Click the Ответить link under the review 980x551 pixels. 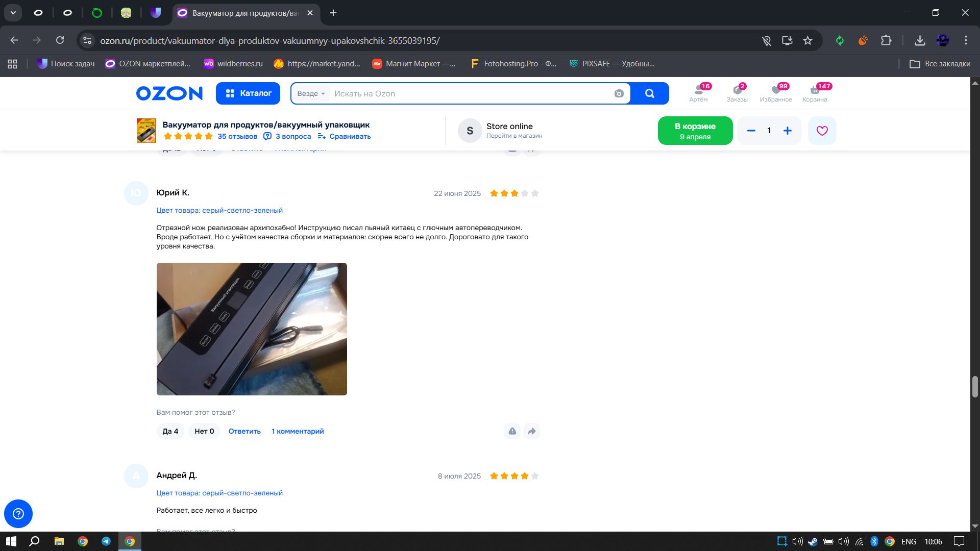click(244, 431)
